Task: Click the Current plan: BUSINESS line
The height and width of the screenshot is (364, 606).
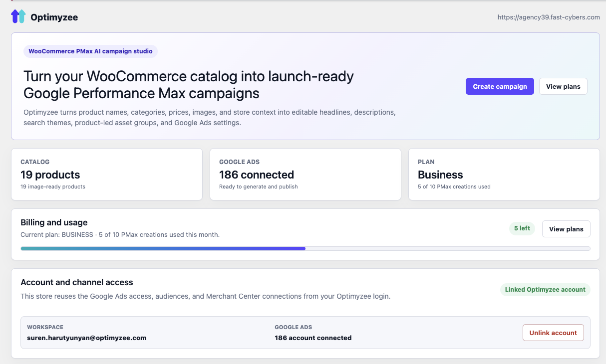Action: coord(120,234)
